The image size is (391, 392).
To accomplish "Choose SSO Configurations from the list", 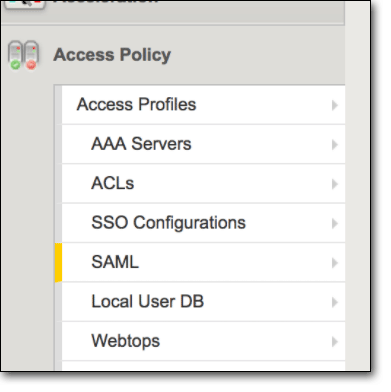I will click(168, 223).
